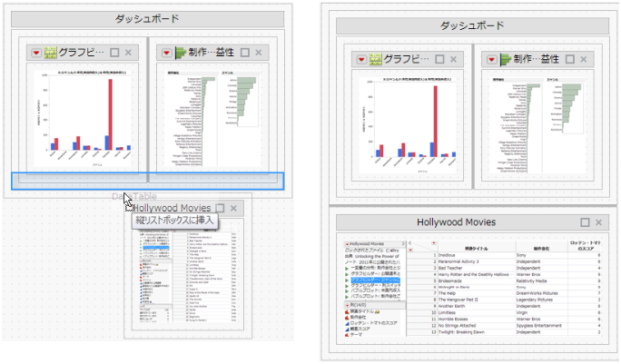621x364 pixels.
Task: Select bar chart report in drag-preview dashboard
Action: tap(83, 118)
